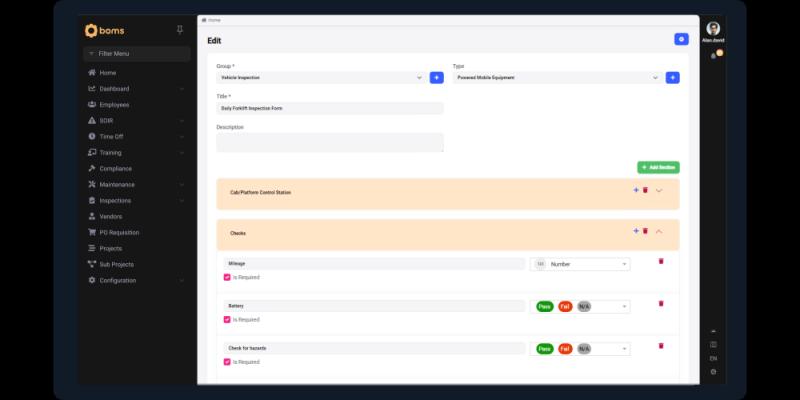Viewport: 800px width, 400px height.
Task: Click the blue plus button beside Group
Action: [436, 77]
